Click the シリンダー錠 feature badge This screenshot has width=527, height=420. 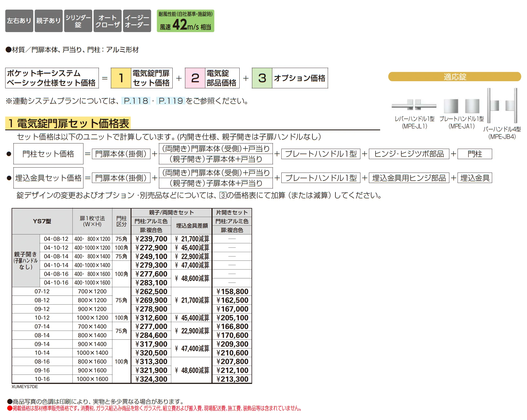click(78, 21)
